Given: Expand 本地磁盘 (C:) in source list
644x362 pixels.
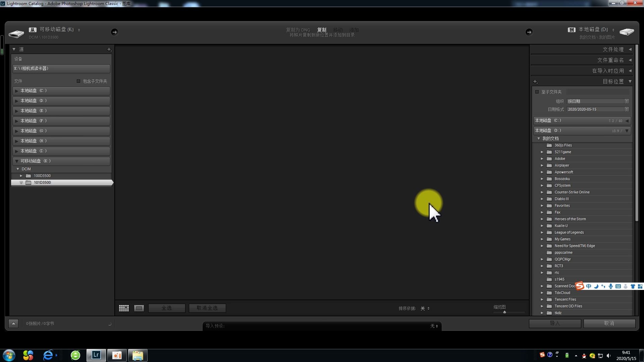Looking at the screenshot, I should coord(16,90).
